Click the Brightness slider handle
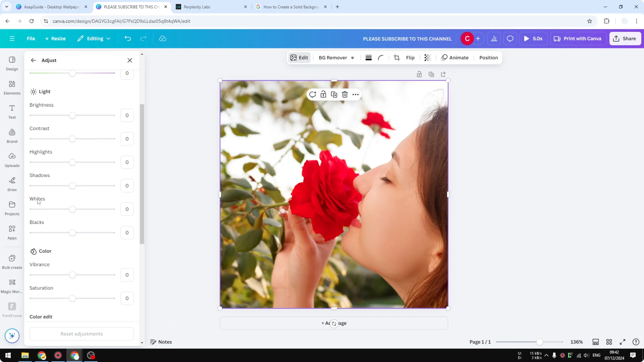The width and height of the screenshot is (644, 362). [72, 115]
